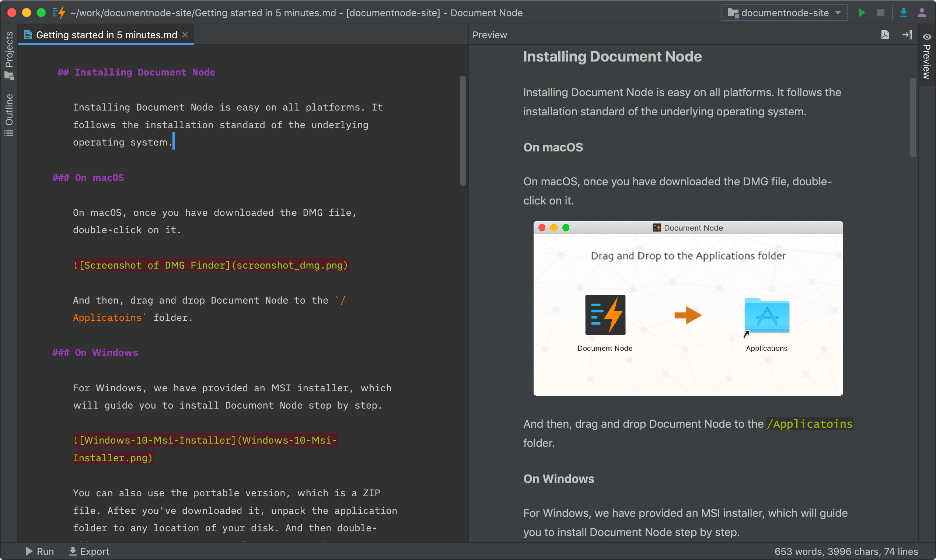Open the Outline side panel
The height and width of the screenshot is (560, 936).
pos(9,115)
